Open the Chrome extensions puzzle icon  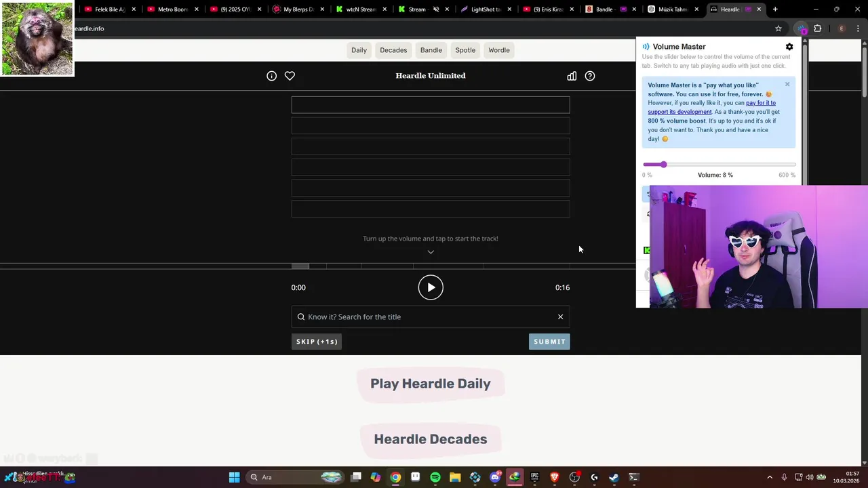tap(817, 28)
